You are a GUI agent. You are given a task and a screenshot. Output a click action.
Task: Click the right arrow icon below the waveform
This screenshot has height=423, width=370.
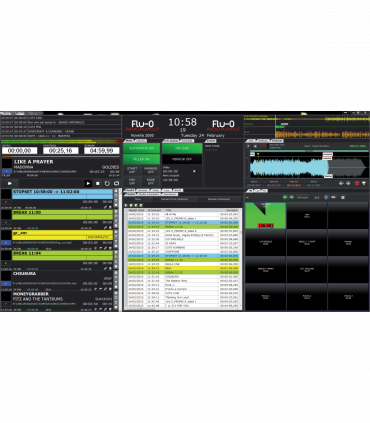click(x=348, y=183)
